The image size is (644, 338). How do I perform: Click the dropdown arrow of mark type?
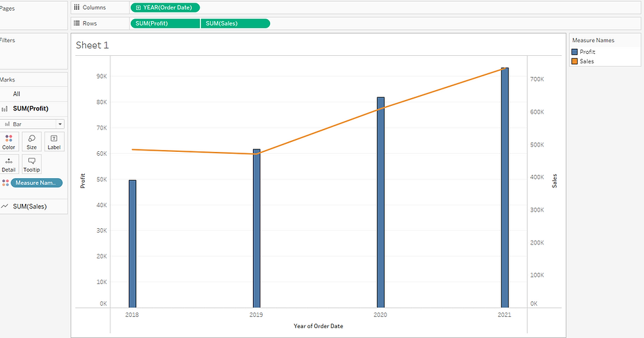(x=60, y=124)
